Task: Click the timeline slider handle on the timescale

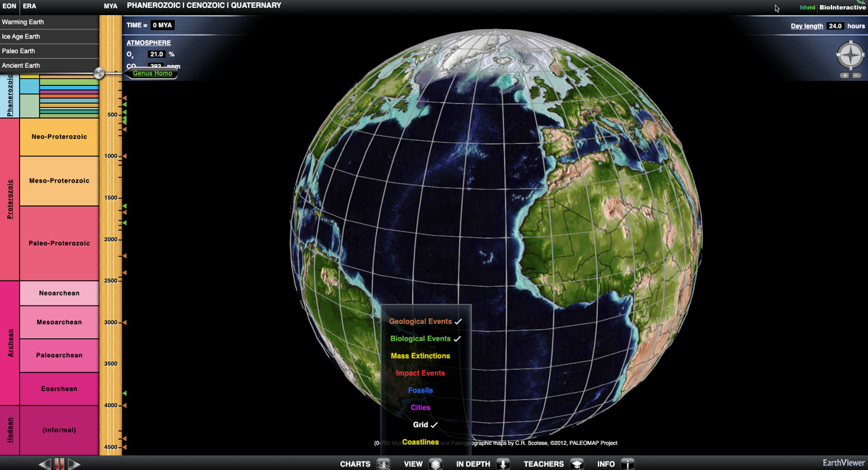Action: [x=99, y=73]
